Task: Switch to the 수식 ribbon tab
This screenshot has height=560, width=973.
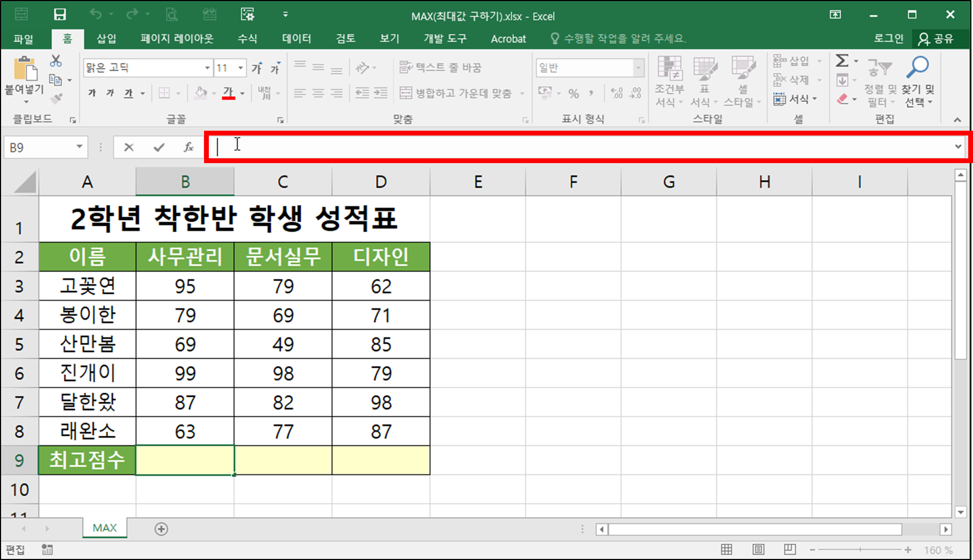Action: coord(247,38)
